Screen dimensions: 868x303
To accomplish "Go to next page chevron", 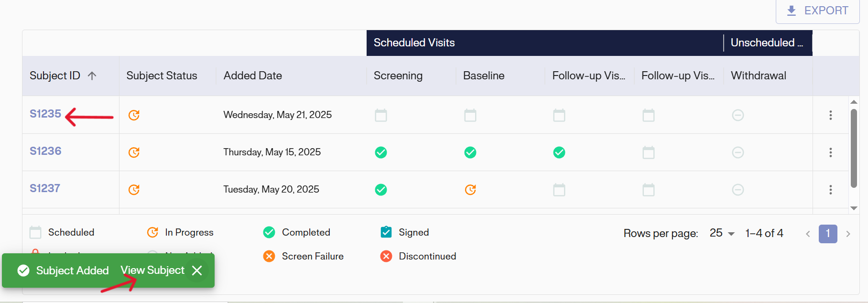I will pyautogui.click(x=848, y=234).
